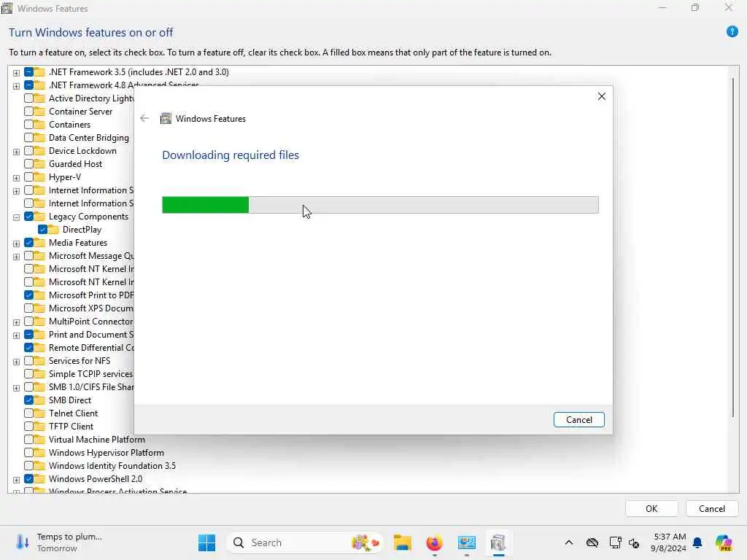Screen dimensions: 747x560
Task: Check the Container Server checkbox
Action: point(28,112)
